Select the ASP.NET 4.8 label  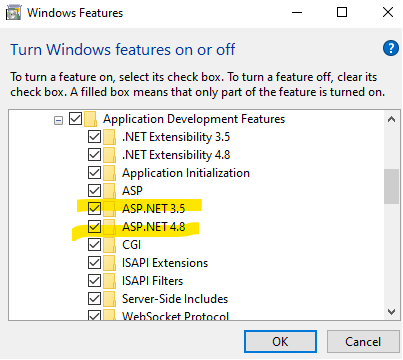[x=153, y=227]
